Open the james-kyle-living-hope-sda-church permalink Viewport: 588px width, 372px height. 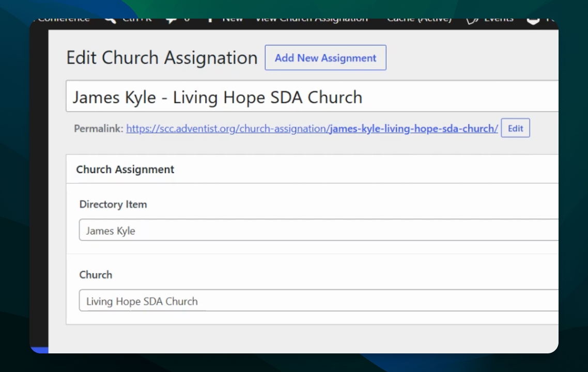click(x=312, y=129)
